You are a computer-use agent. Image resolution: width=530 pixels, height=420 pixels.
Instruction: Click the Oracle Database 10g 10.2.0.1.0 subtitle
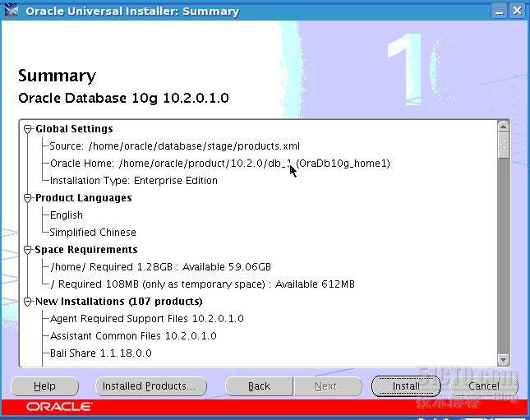click(x=124, y=99)
